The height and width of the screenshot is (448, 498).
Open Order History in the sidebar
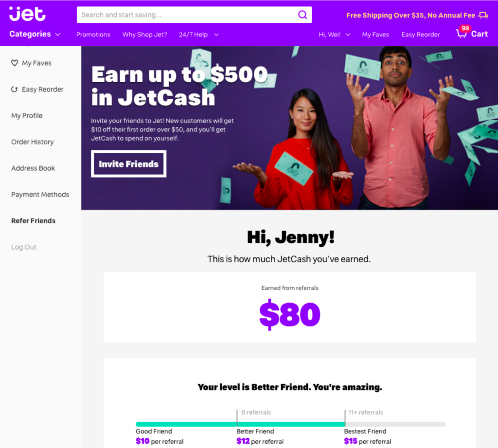33,142
